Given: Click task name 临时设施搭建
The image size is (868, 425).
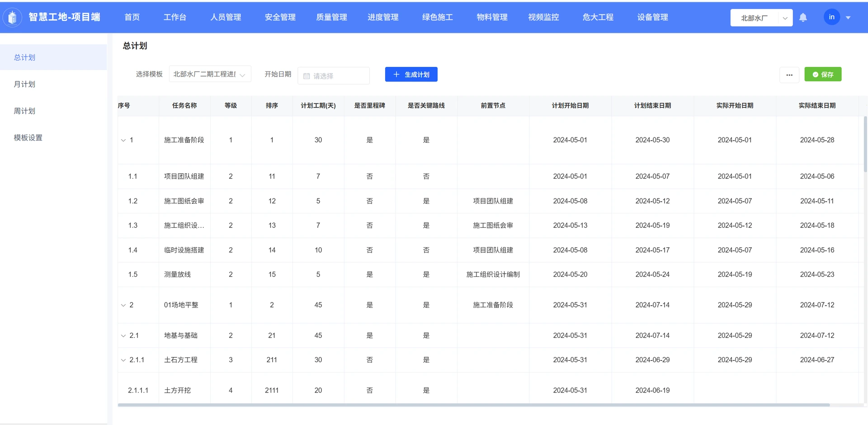Looking at the screenshot, I should (184, 250).
